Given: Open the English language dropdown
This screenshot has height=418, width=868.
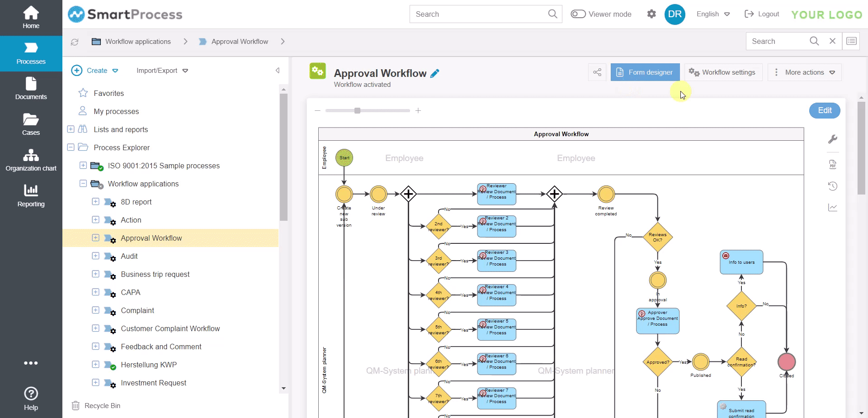Looking at the screenshot, I should (713, 14).
